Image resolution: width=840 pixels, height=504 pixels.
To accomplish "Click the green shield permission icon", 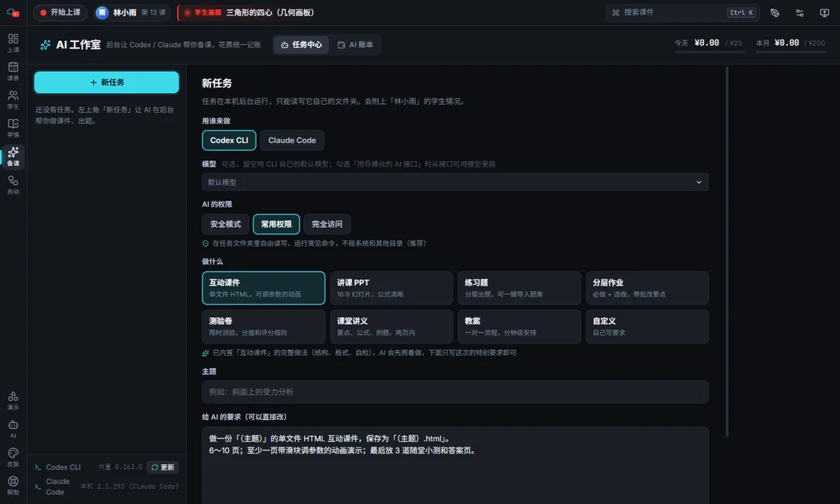I will 205,243.
